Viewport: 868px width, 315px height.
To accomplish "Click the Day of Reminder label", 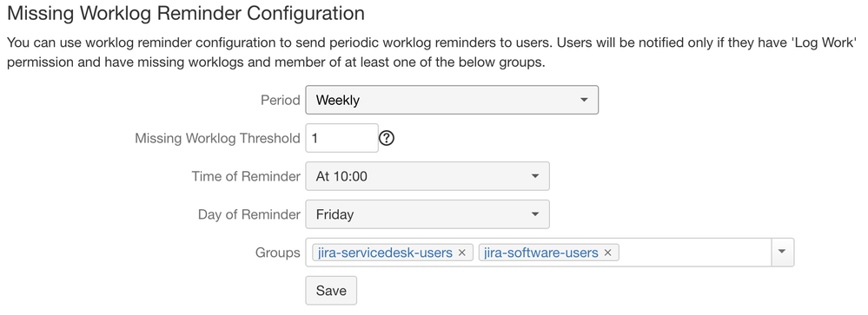I will click(x=249, y=214).
